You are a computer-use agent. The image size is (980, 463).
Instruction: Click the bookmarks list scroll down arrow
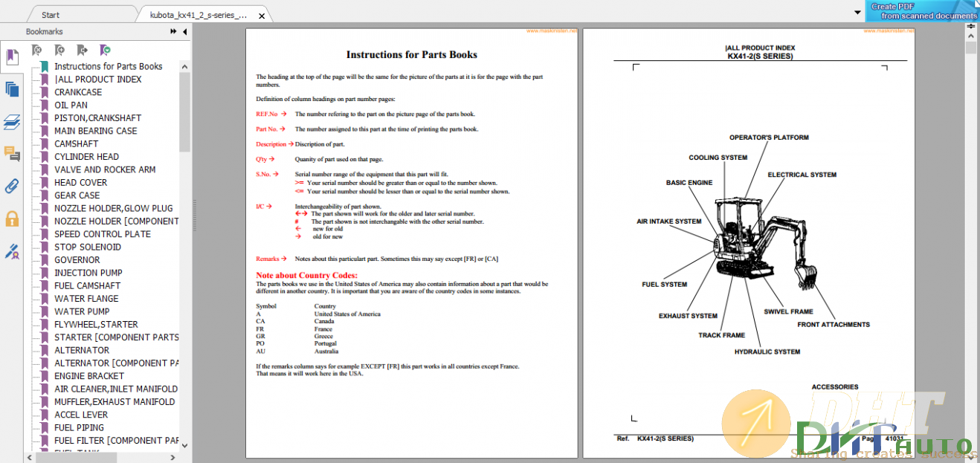[x=184, y=446]
